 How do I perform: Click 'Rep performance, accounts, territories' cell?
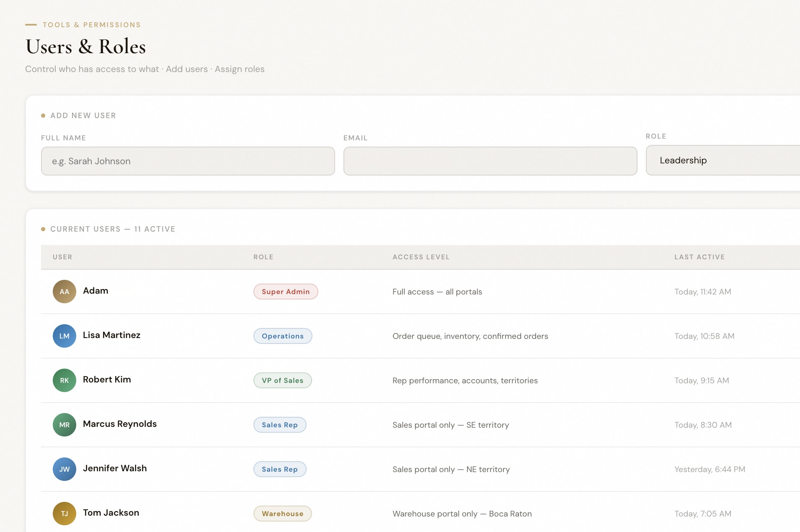(465, 380)
